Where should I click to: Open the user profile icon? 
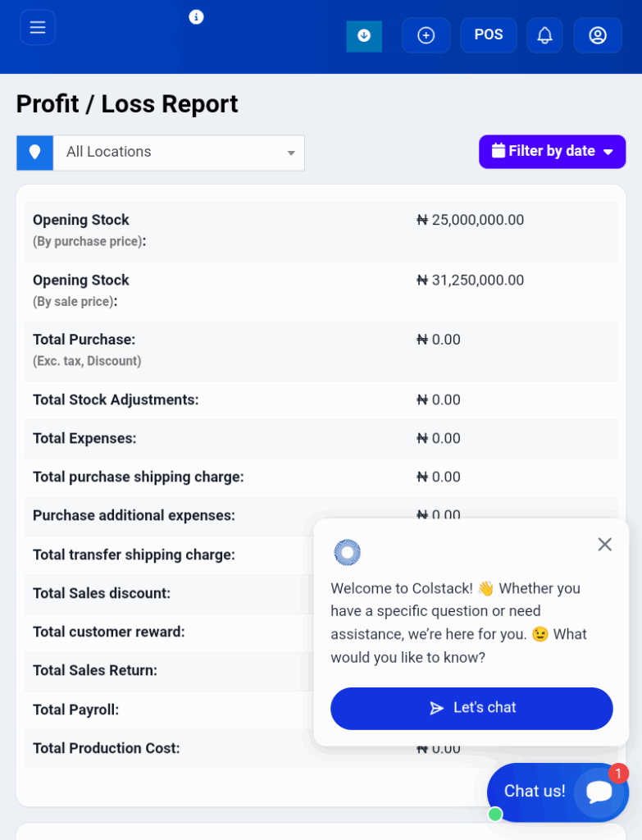point(598,35)
